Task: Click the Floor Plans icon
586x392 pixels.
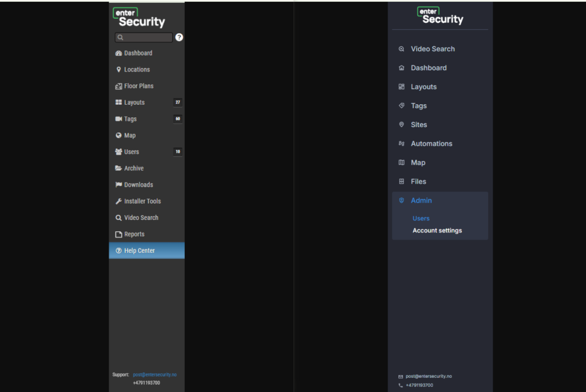Action: [x=118, y=86]
